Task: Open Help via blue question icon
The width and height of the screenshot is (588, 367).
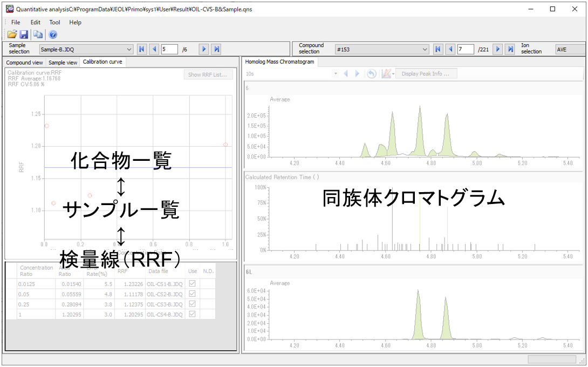Action: [x=53, y=35]
